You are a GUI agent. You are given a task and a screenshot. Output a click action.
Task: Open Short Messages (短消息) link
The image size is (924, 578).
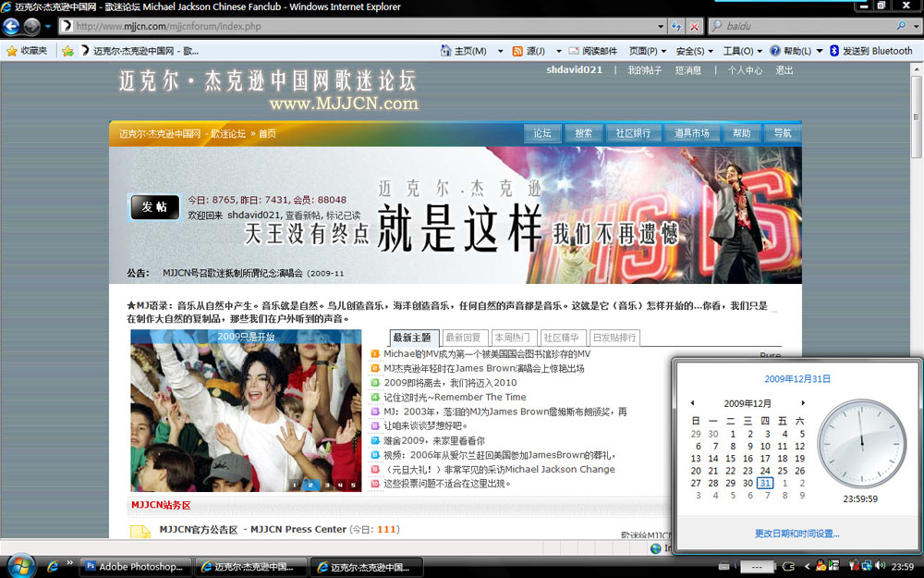pyautogui.click(x=687, y=70)
